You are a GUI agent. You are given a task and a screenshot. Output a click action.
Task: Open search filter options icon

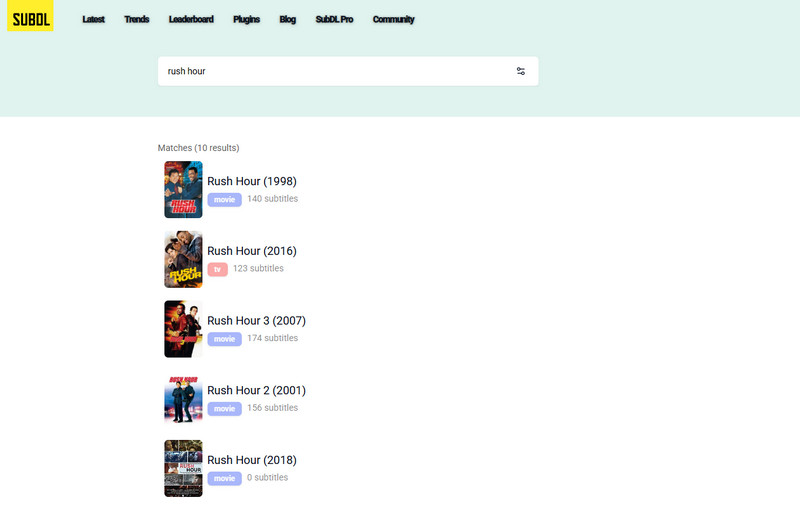point(520,71)
